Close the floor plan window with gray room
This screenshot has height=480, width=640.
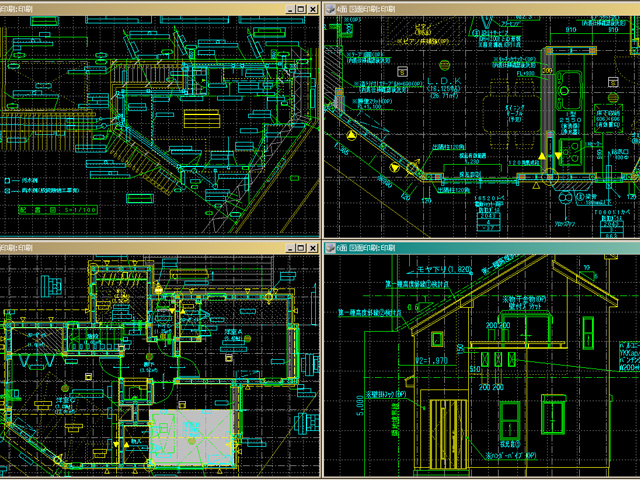click(313, 247)
